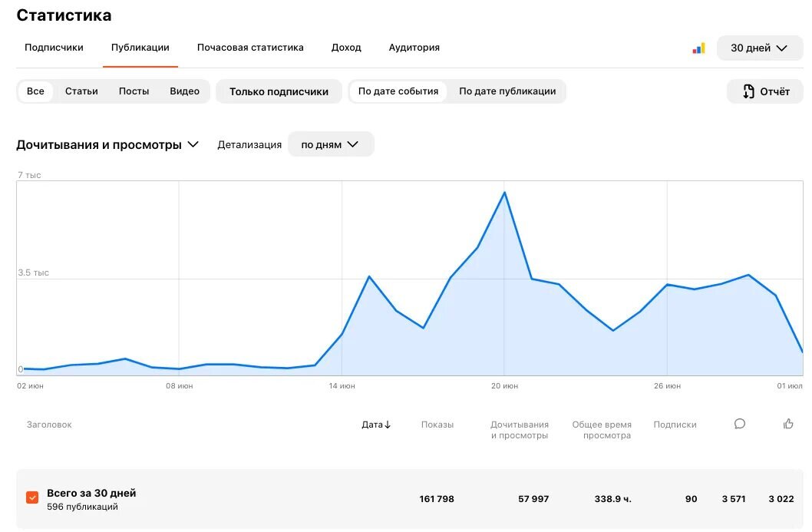The width and height of the screenshot is (812, 532).
Task: Click the comments speech bubble column icon
Action: pos(740,424)
